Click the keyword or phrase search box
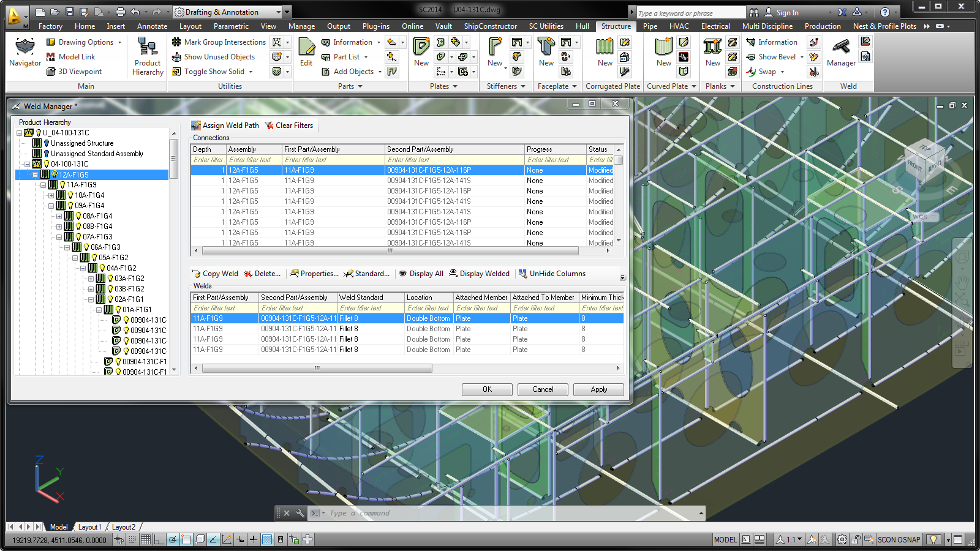The width and height of the screenshot is (980, 551). (x=690, y=13)
